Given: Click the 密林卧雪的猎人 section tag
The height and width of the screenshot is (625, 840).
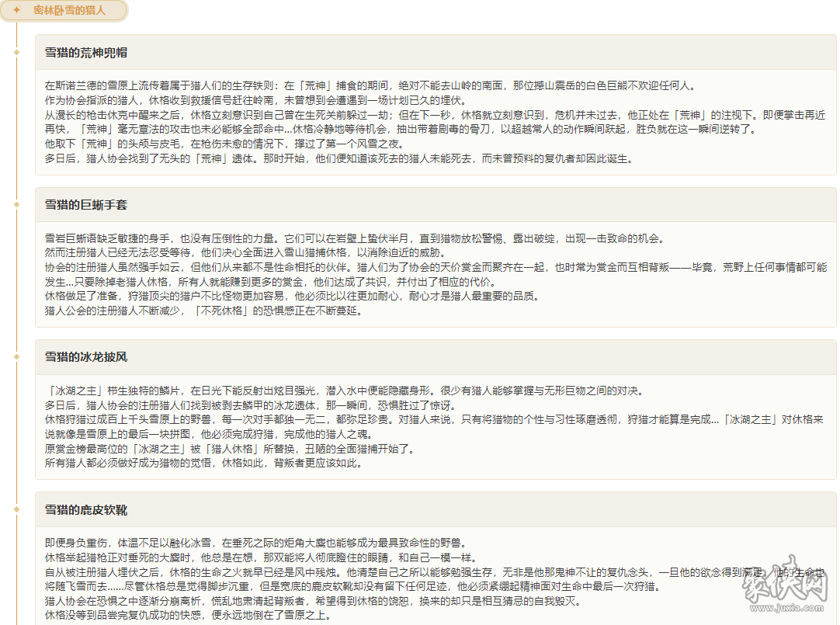Looking at the screenshot, I should [x=64, y=10].
